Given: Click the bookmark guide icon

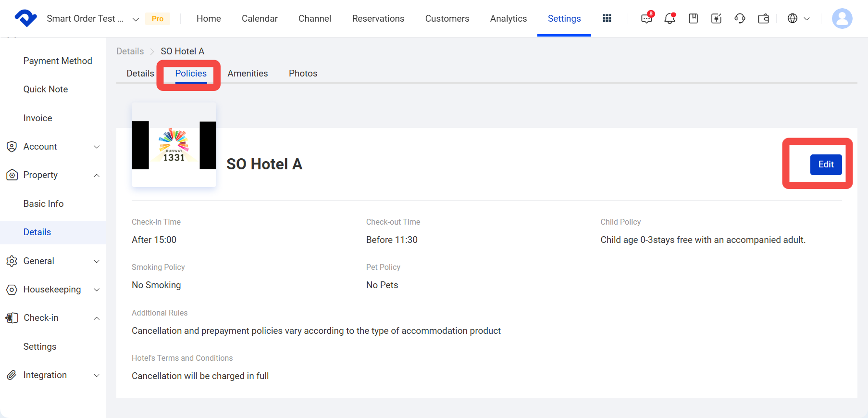Looking at the screenshot, I should coord(693,18).
